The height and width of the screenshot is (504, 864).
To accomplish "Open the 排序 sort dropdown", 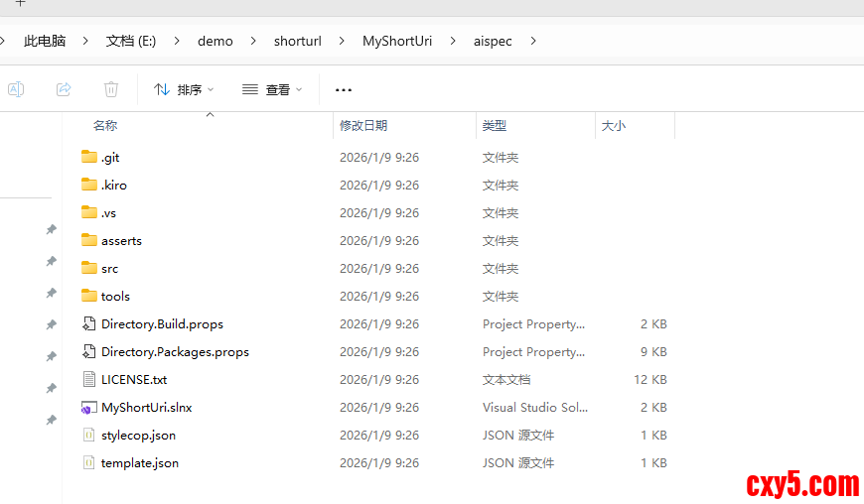I will tap(184, 89).
